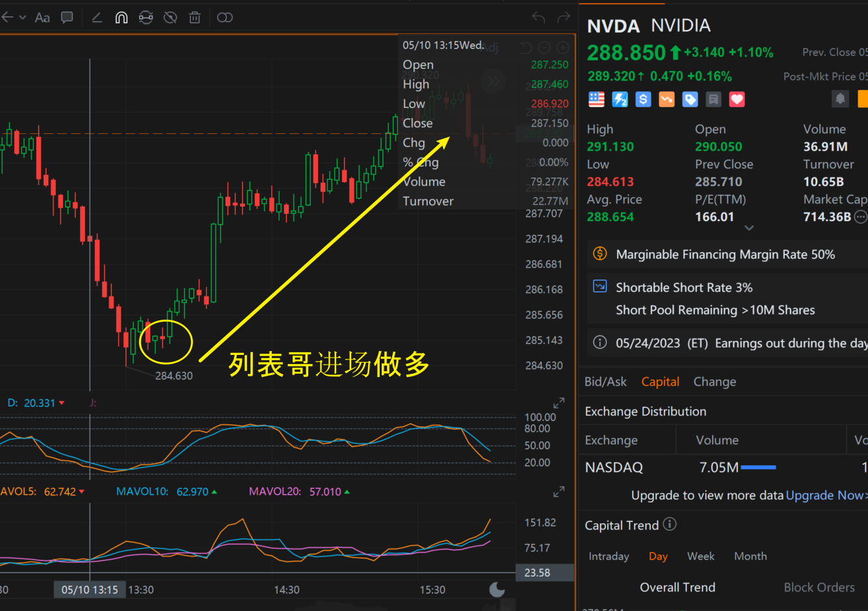Select Intraday capital trend period
Image resolution: width=868 pixels, height=611 pixels.
(x=609, y=556)
